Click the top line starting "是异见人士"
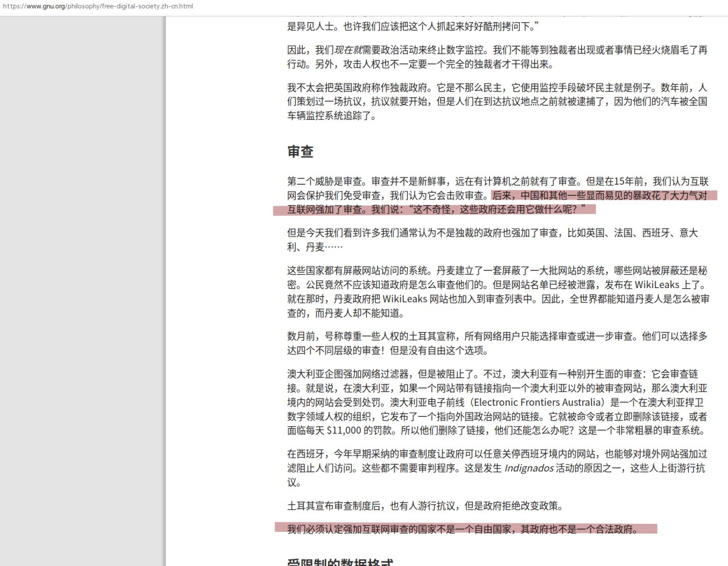Screen dimensions: 728x566 coord(412,27)
